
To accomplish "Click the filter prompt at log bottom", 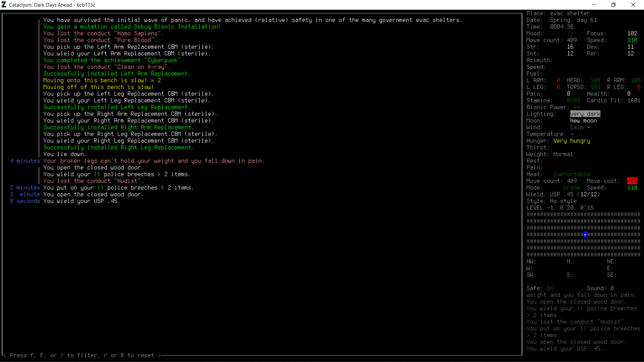I will pyautogui.click(x=82, y=355).
